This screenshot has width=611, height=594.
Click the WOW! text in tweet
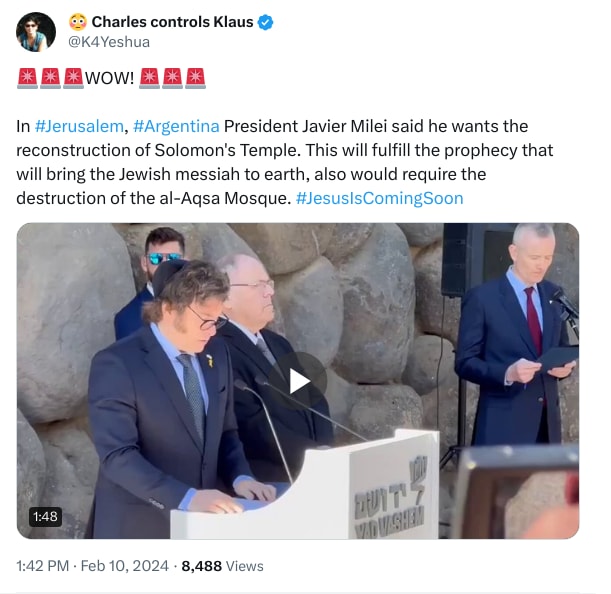point(109,78)
